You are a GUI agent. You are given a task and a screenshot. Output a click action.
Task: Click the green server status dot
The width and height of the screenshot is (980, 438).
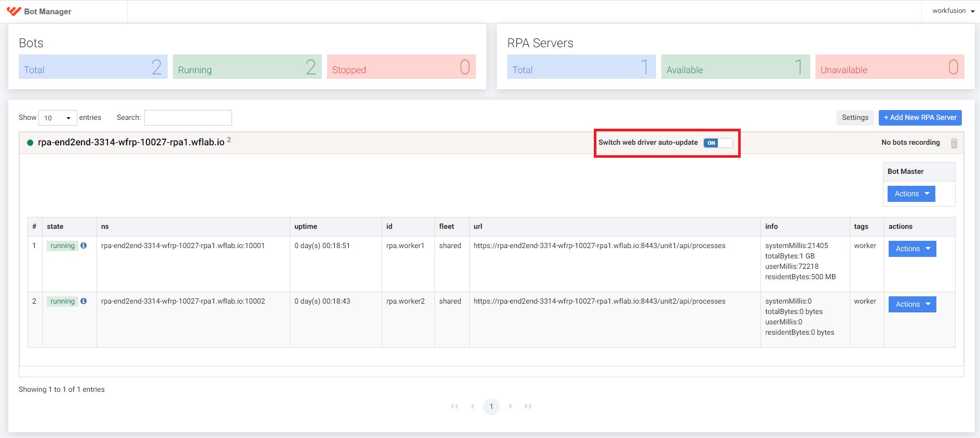(30, 143)
